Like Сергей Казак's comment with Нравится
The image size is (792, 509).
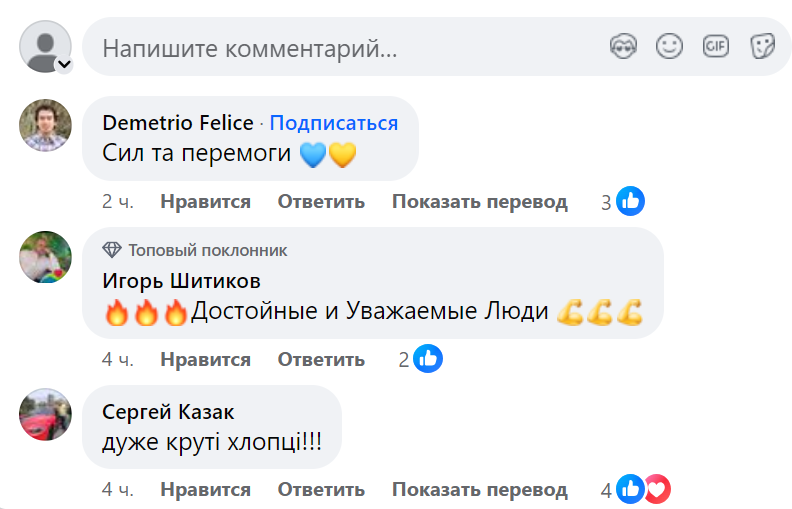point(205,490)
